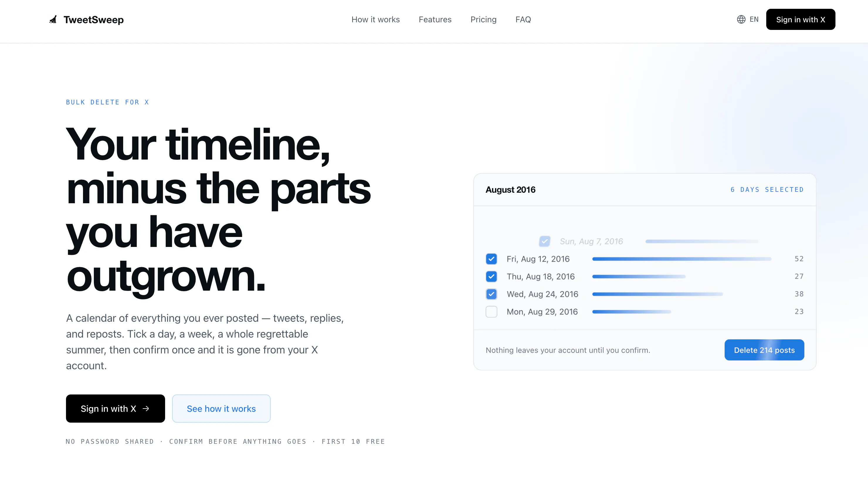Click the count 23 in Aug 29 row
Image resolution: width=868 pixels, height=498 pixels.
click(799, 311)
